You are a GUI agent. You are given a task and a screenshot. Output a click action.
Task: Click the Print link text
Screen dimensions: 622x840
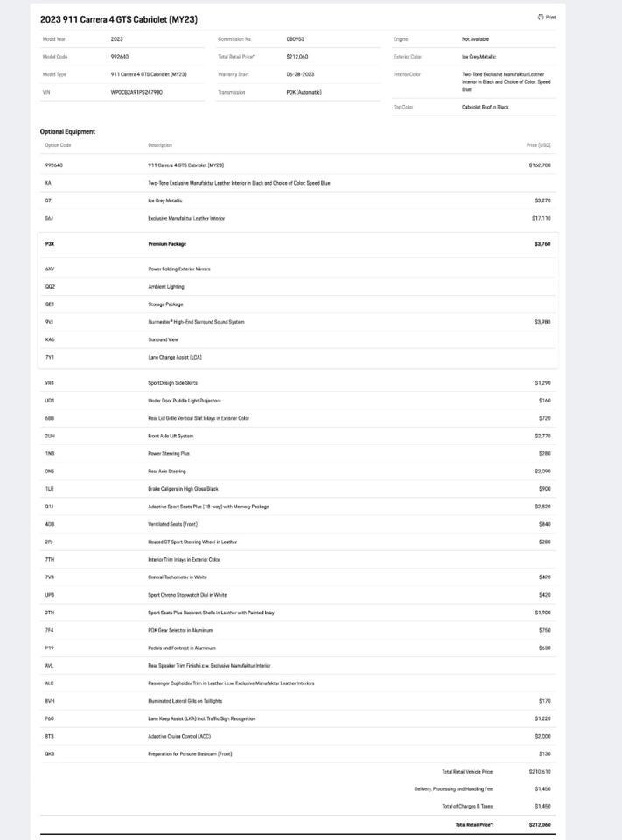tap(550, 17)
